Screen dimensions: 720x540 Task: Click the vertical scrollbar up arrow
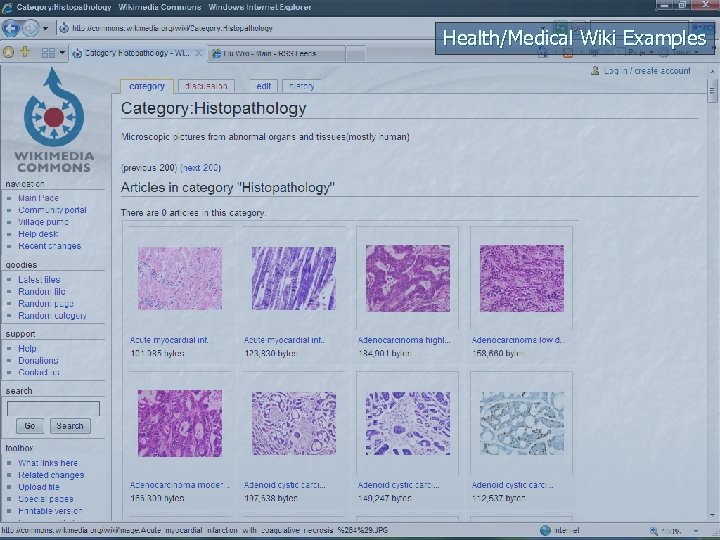tap(712, 72)
